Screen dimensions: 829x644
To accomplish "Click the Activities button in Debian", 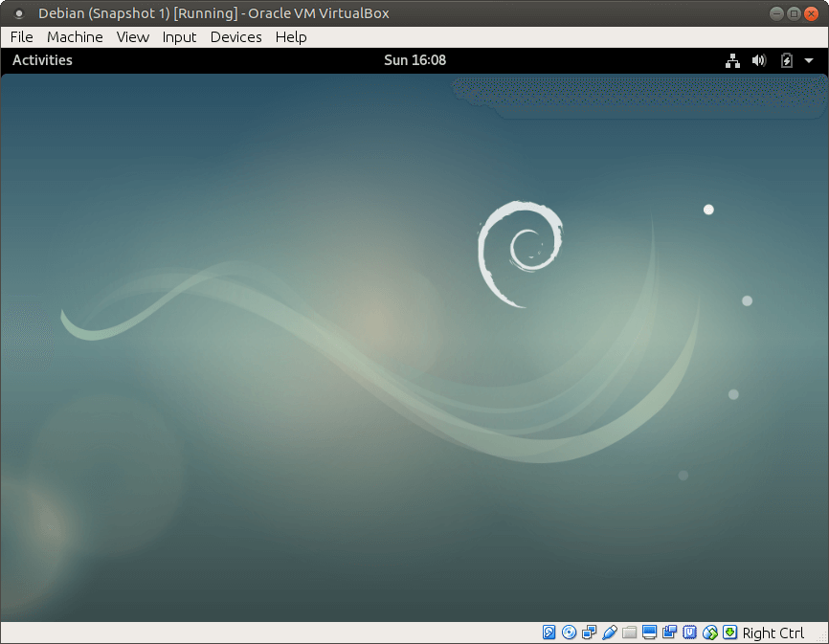I will [x=42, y=60].
